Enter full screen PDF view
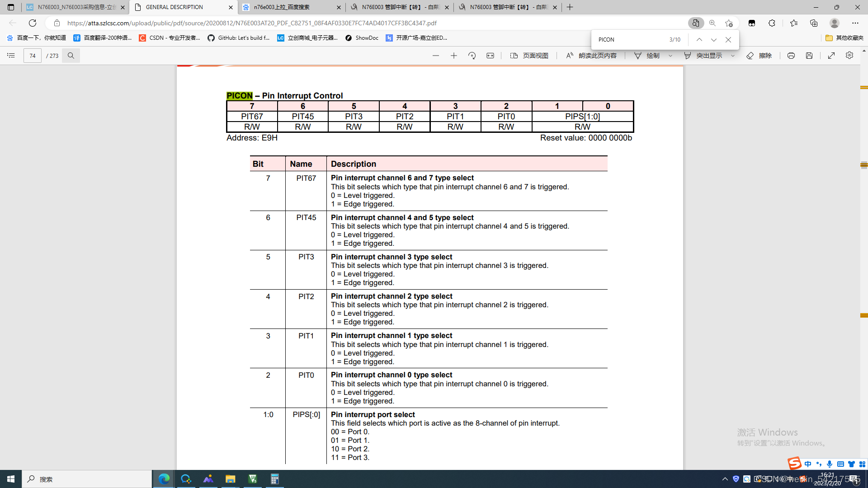 (831, 56)
